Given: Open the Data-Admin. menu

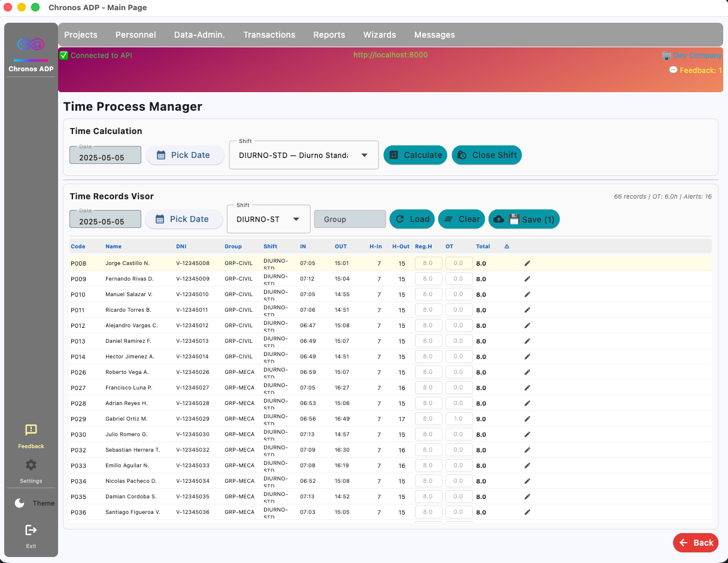Looking at the screenshot, I should [x=199, y=35].
